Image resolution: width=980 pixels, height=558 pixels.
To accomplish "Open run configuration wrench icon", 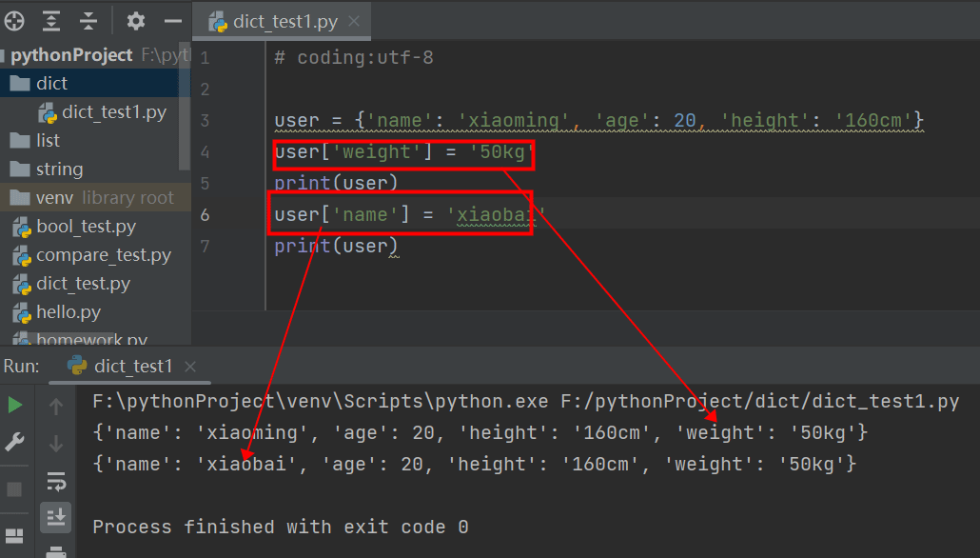I will point(15,442).
